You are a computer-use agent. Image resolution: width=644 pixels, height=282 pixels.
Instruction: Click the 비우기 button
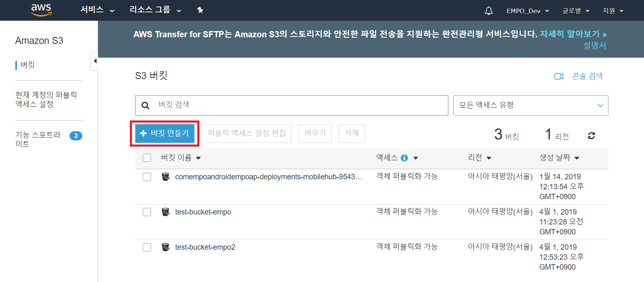(x=315, y=133)
